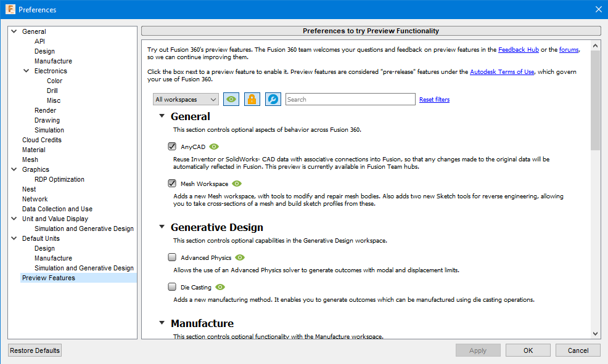The image size is (608, 364).
Task: Collapse the Default Units tree chevron
Action: coord(14,238)
